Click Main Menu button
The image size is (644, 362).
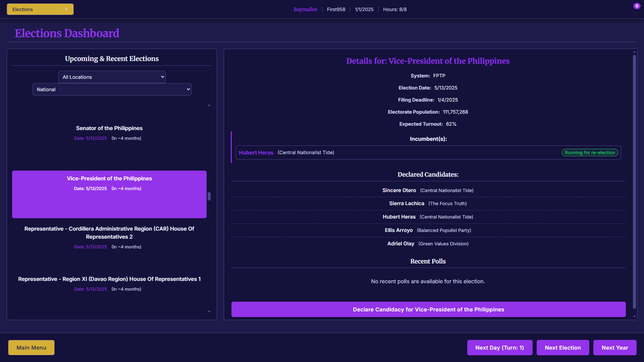click(x=31, y=348)
